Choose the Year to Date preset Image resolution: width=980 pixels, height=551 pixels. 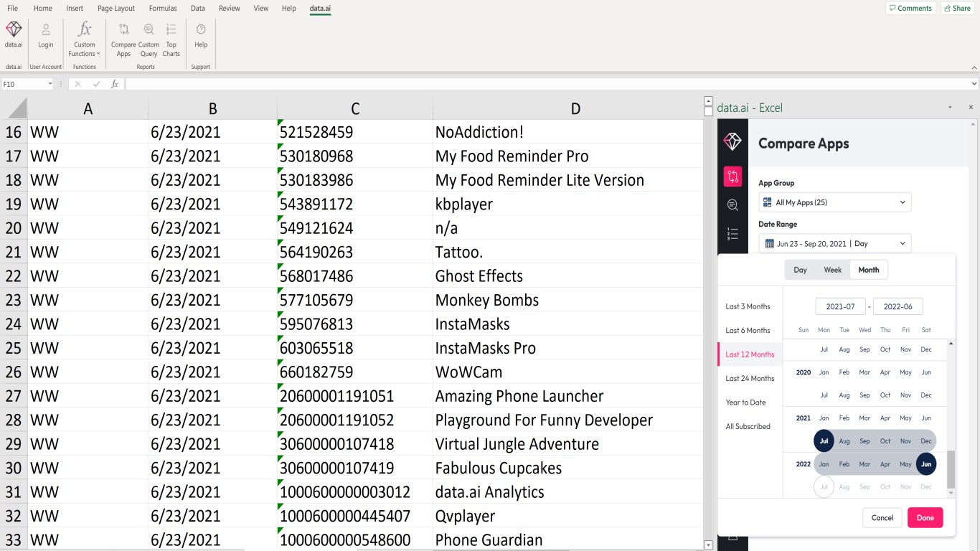(x=746, y=402)
